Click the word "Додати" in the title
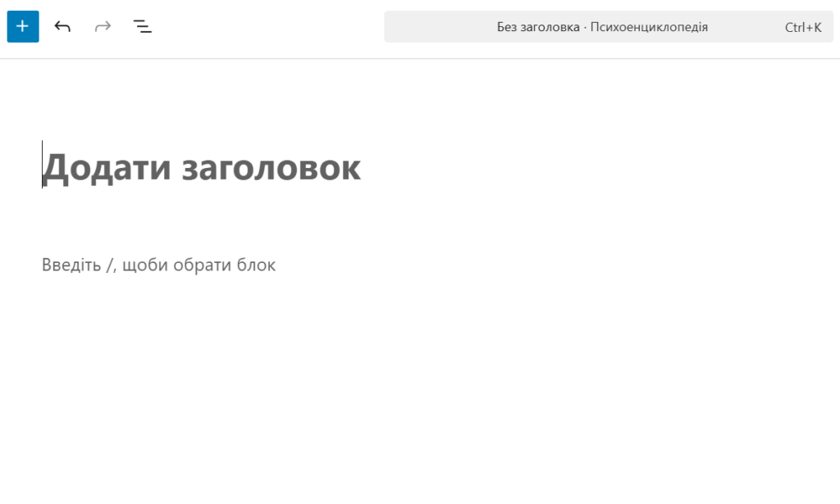The width and height of the screenshot is (840, 504). tap(107, 167)
